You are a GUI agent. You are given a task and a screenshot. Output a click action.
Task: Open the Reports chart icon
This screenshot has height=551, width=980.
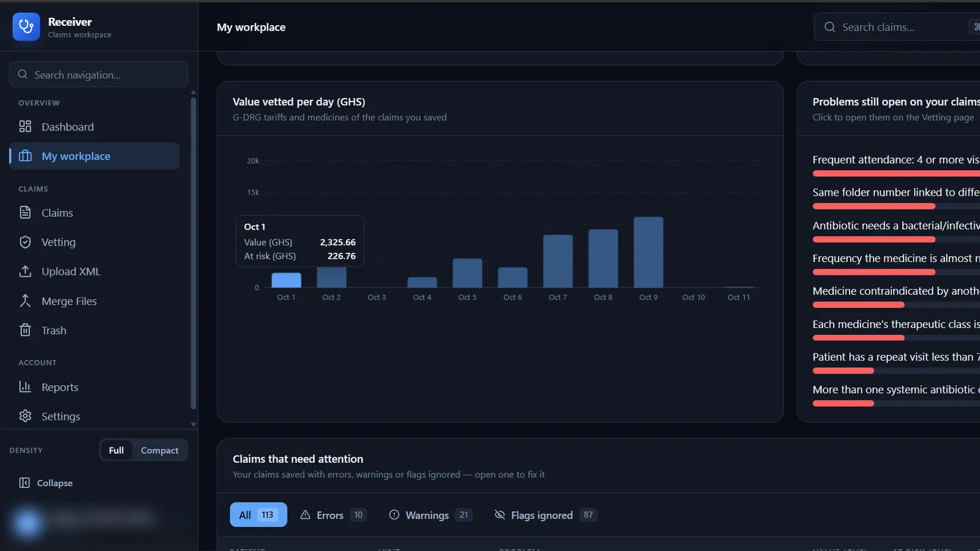point(25,387)
